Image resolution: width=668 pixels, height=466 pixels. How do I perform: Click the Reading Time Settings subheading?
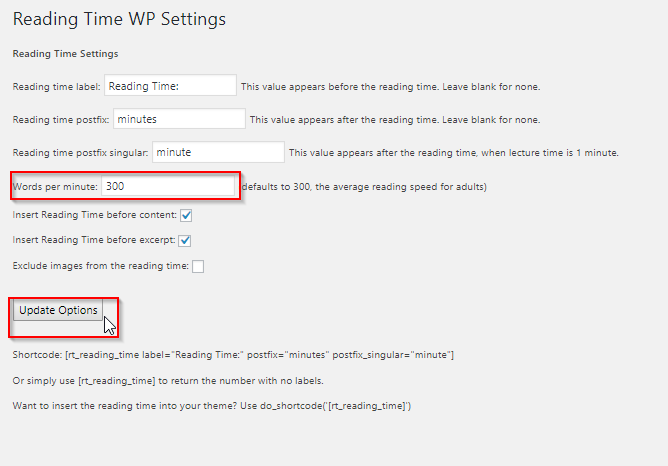65,54
